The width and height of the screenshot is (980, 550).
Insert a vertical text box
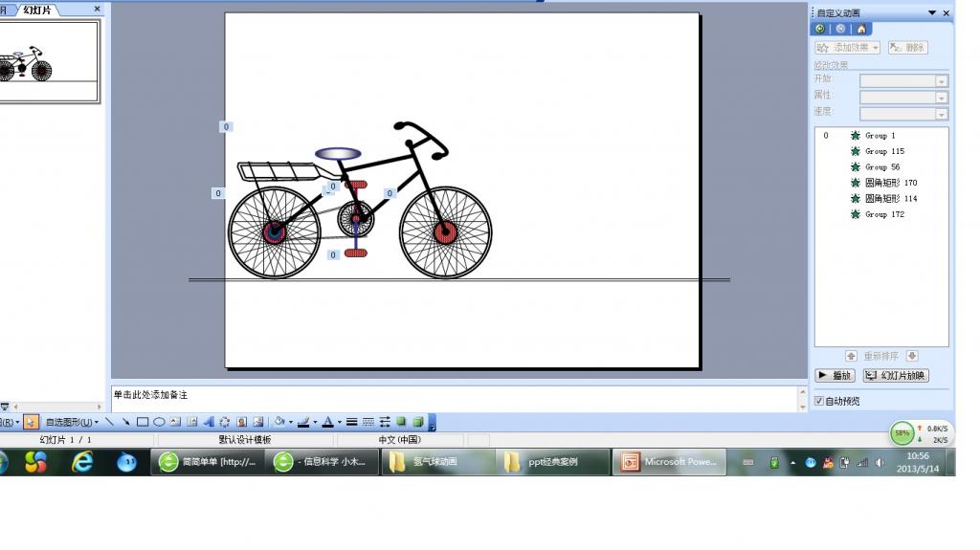[191, 422]
